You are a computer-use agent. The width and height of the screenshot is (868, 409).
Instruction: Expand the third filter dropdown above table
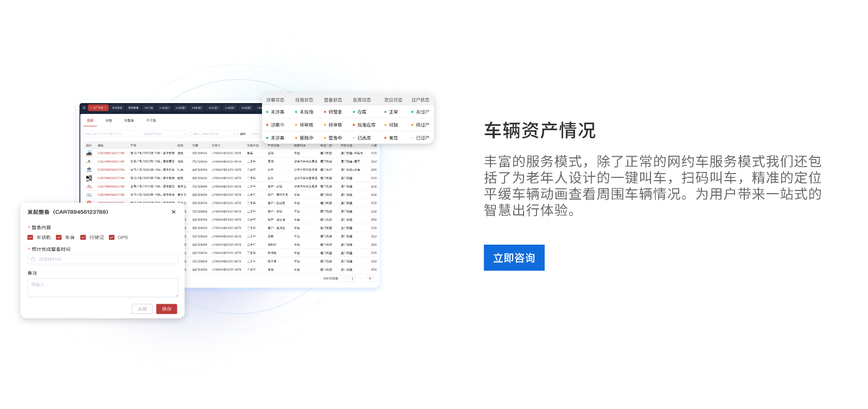tap(214, 134)
